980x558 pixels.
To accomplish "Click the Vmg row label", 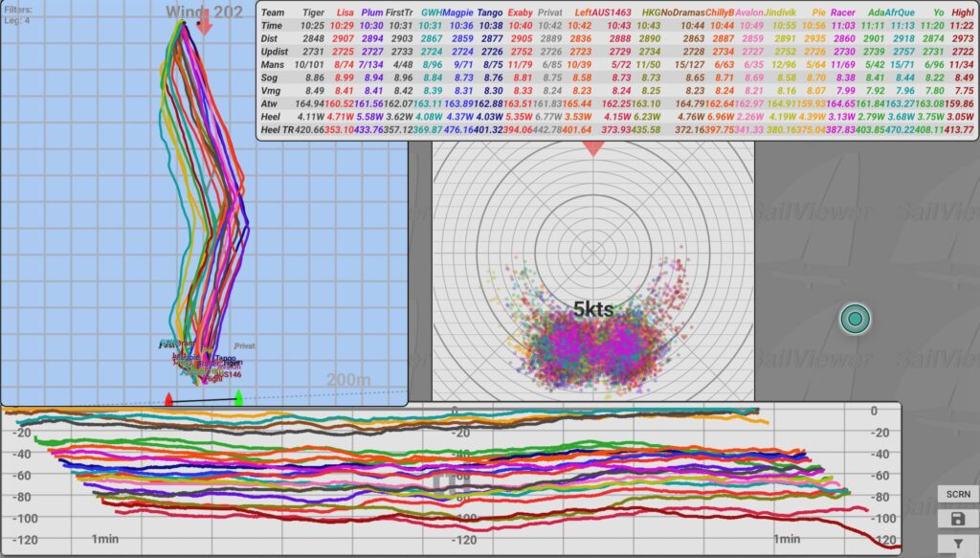I will [269, 91].
